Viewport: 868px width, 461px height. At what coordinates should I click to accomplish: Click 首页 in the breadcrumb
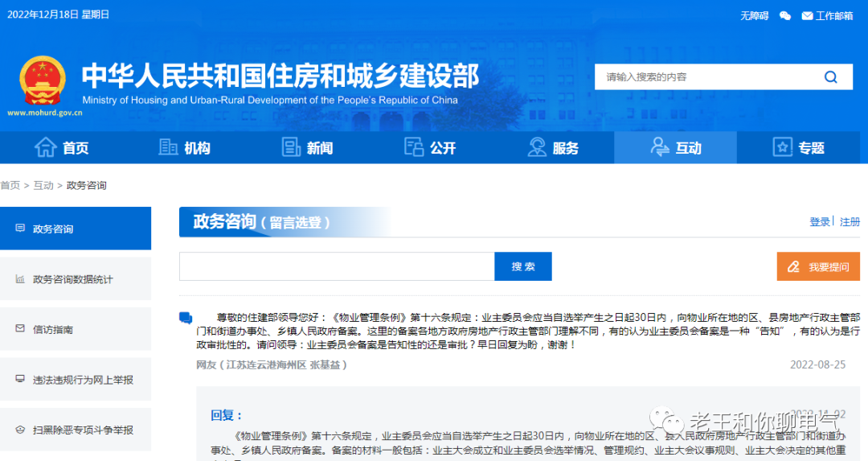point(10,185)
